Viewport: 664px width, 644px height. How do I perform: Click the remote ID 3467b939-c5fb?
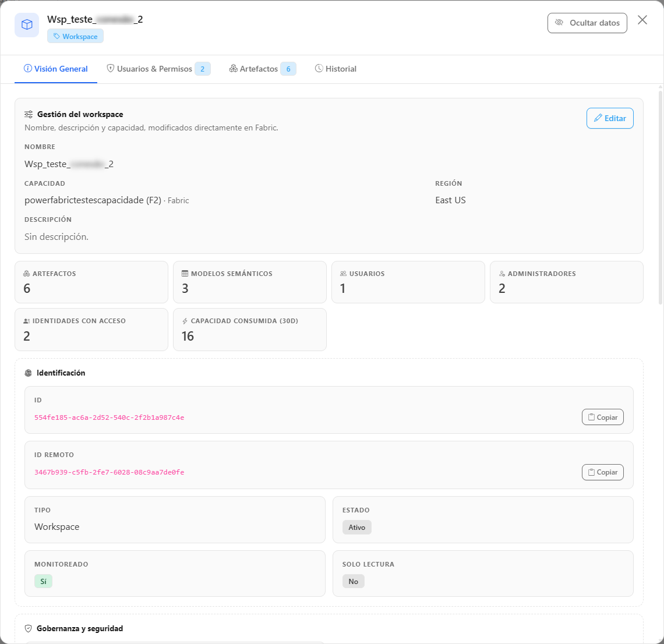110,472
